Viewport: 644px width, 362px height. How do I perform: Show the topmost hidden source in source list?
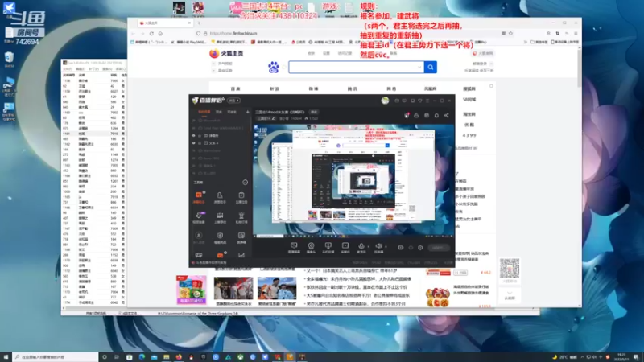click(x=194, y=121)
